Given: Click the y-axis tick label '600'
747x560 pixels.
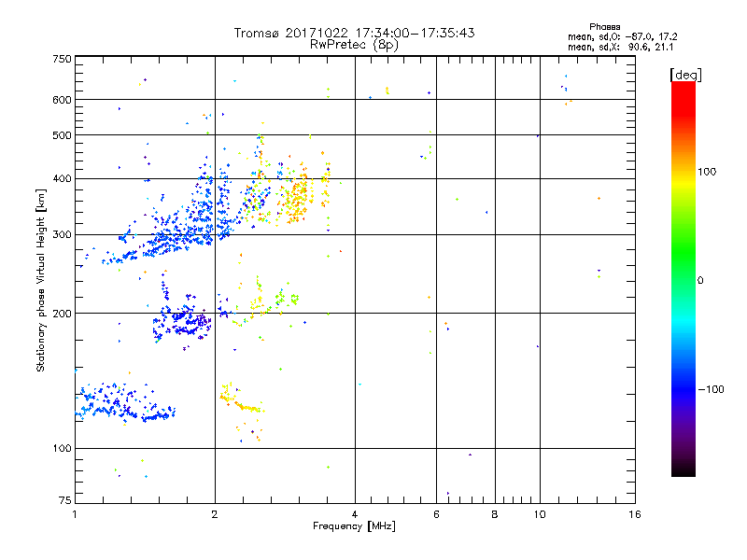Looking at the screenshot, I should [x=62, y=100].
